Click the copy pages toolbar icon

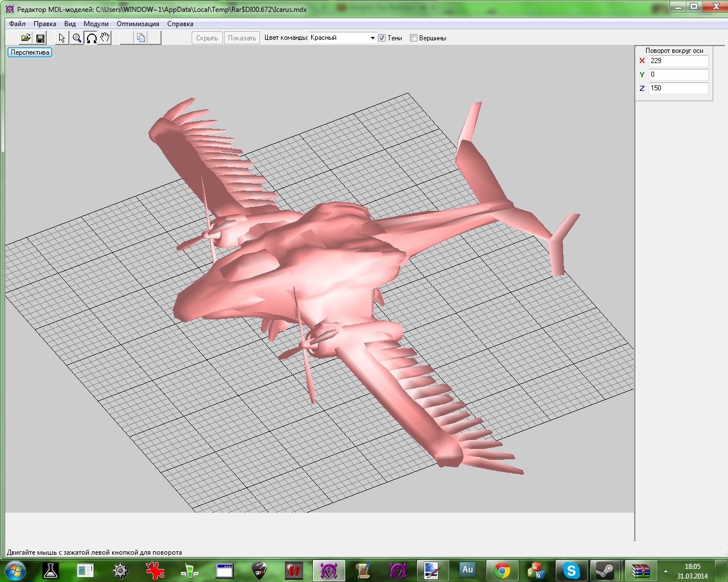pyautogui.click(x=141, y=38)
